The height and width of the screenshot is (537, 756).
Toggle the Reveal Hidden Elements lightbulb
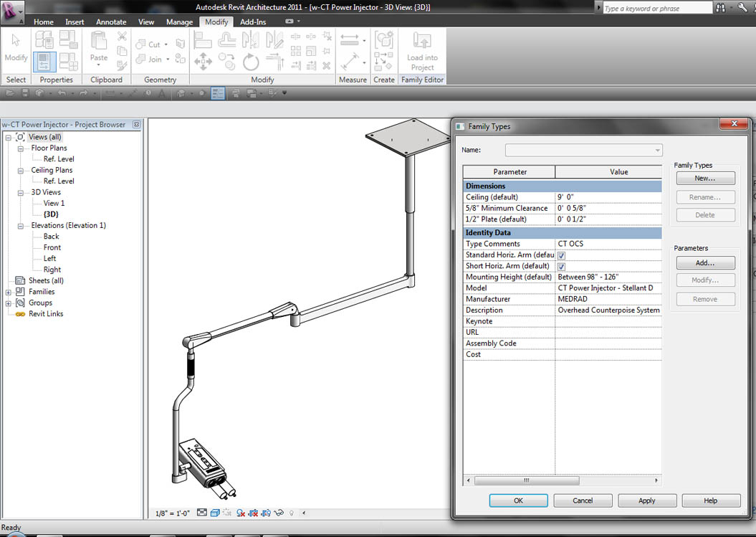point(292,513)
